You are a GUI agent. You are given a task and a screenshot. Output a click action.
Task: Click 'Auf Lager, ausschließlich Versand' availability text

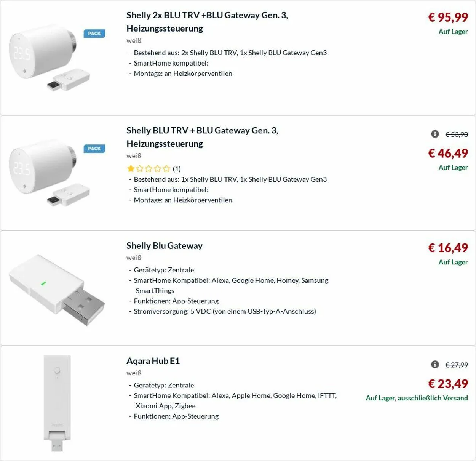pyautogui.click(x=417, y=398)
